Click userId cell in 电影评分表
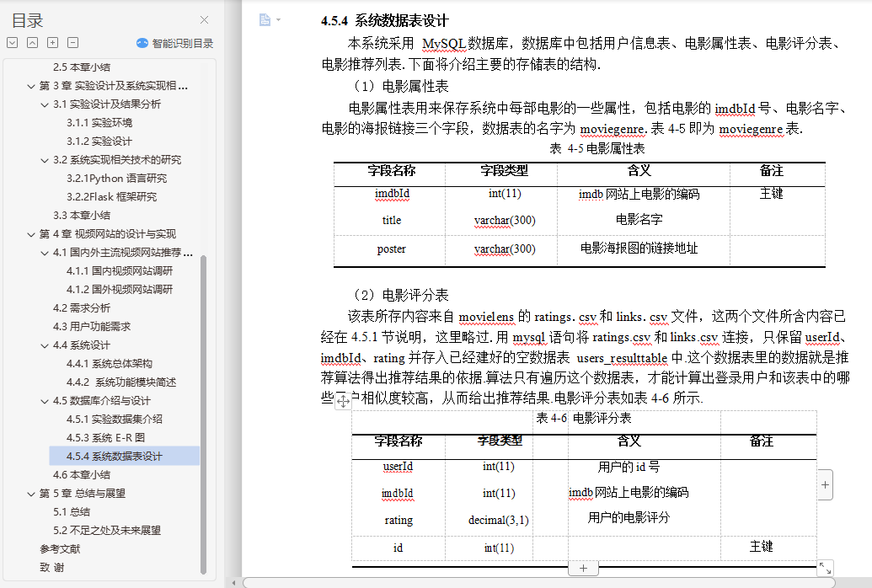 click(398, 466)
